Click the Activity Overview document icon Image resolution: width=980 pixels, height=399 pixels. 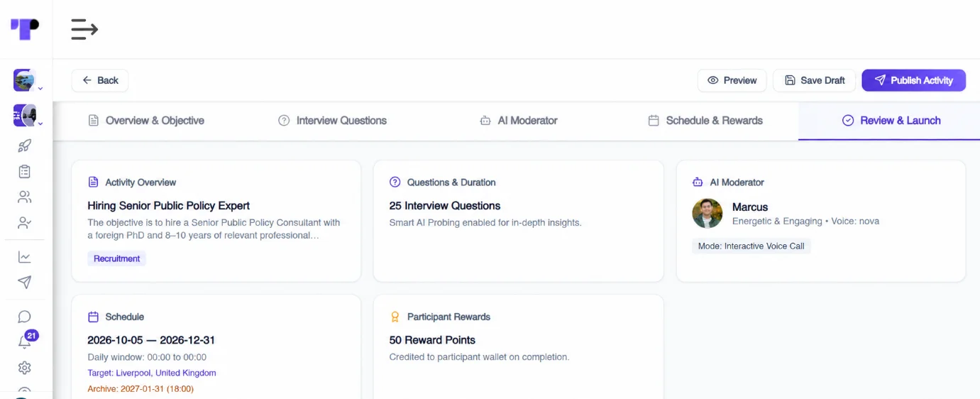[x=93, y=182]
